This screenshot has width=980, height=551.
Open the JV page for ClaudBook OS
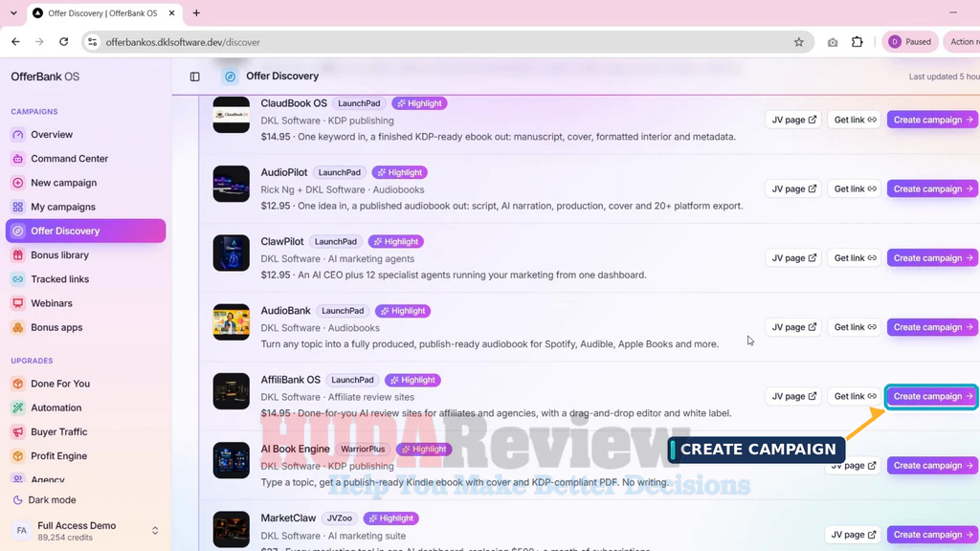(793, 120)
